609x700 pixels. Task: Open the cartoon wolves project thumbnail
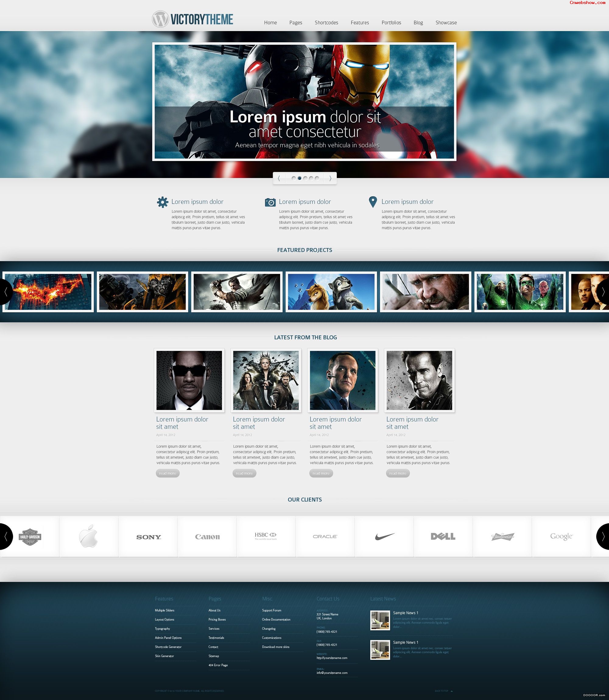point(331,292)
